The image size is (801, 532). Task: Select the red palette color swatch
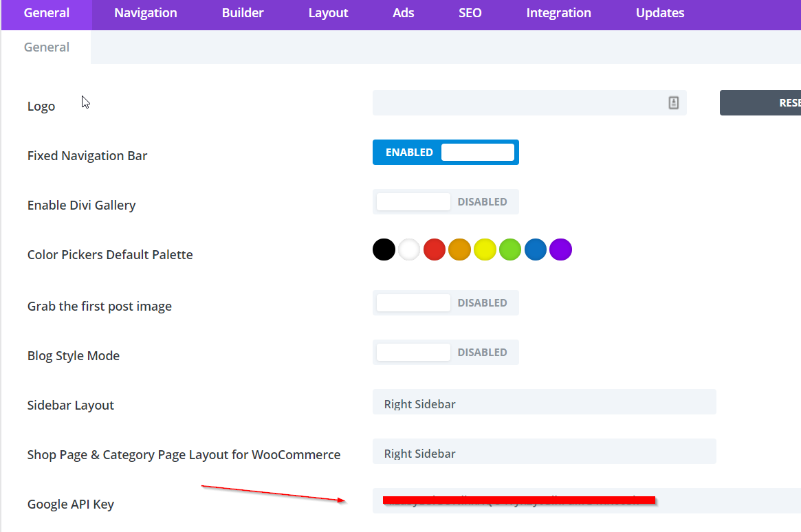pos(435,250)
